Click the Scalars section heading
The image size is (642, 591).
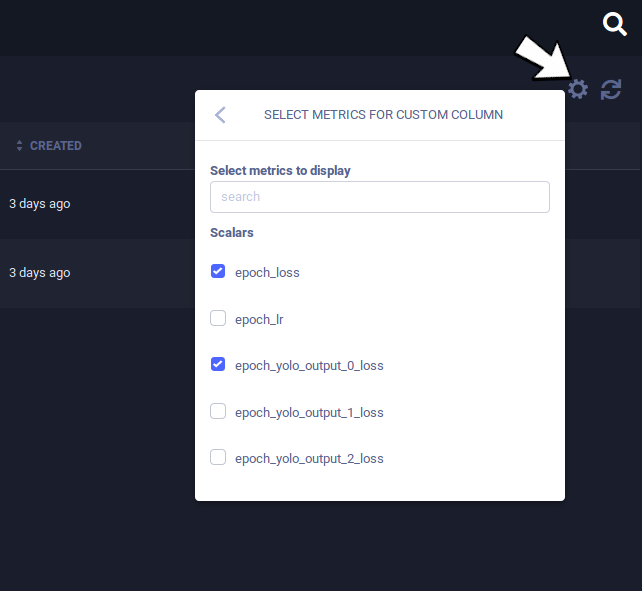pos(232,233)
